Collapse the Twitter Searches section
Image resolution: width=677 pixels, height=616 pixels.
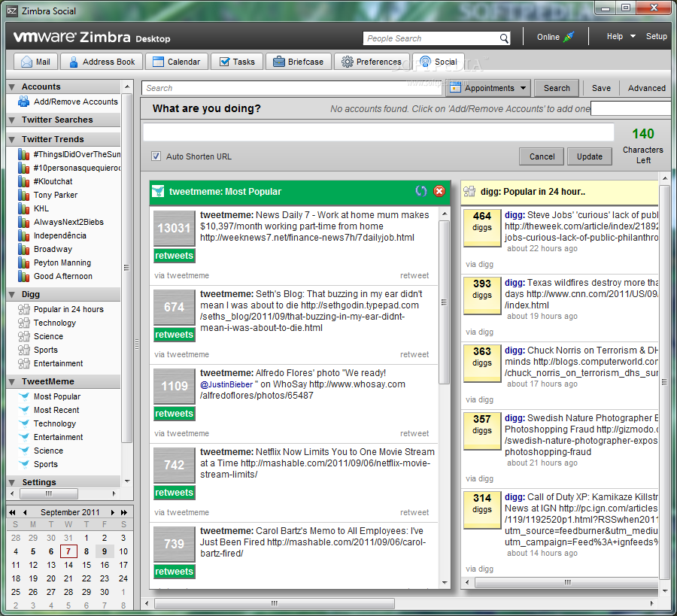tap(12, 120)
